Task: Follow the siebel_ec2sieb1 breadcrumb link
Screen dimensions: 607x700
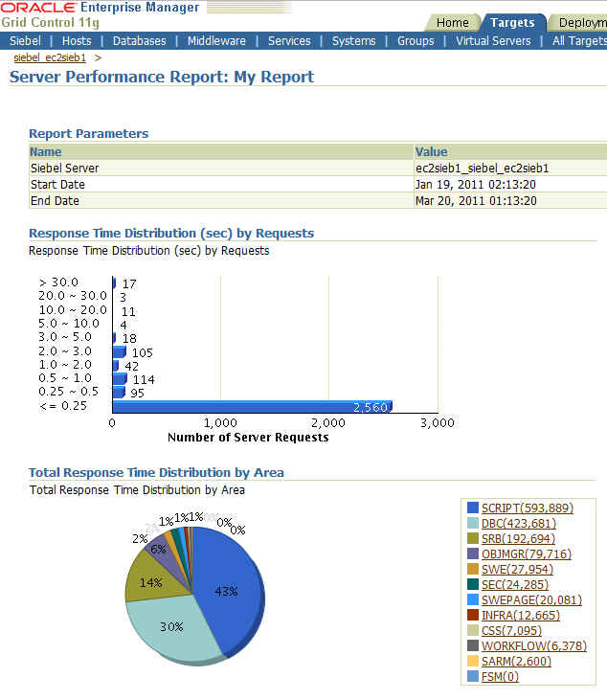Action: tap(50, 58)
